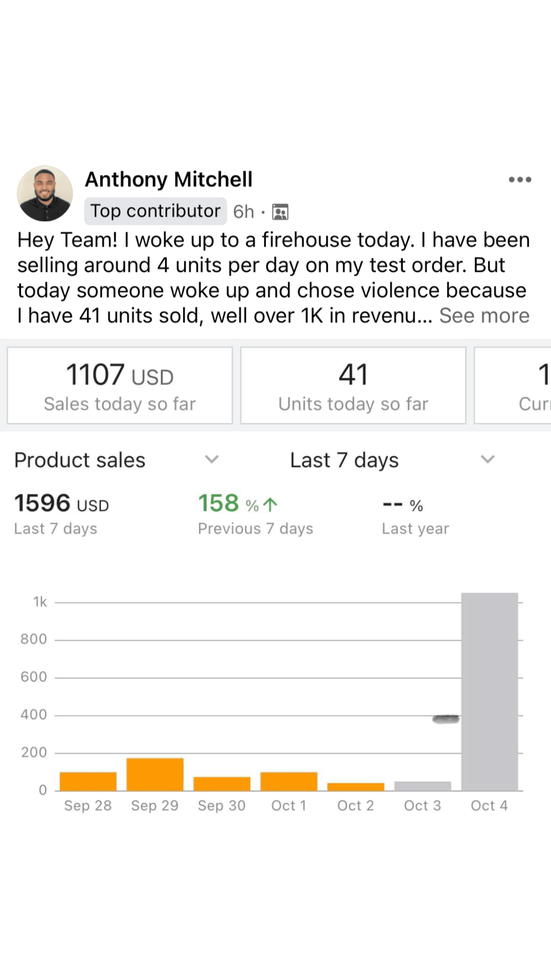Image resolution: width=551 pixels, height=980 pixels.
Task: Expand the Last 7 days dropdown
Action: click(487, 460)
